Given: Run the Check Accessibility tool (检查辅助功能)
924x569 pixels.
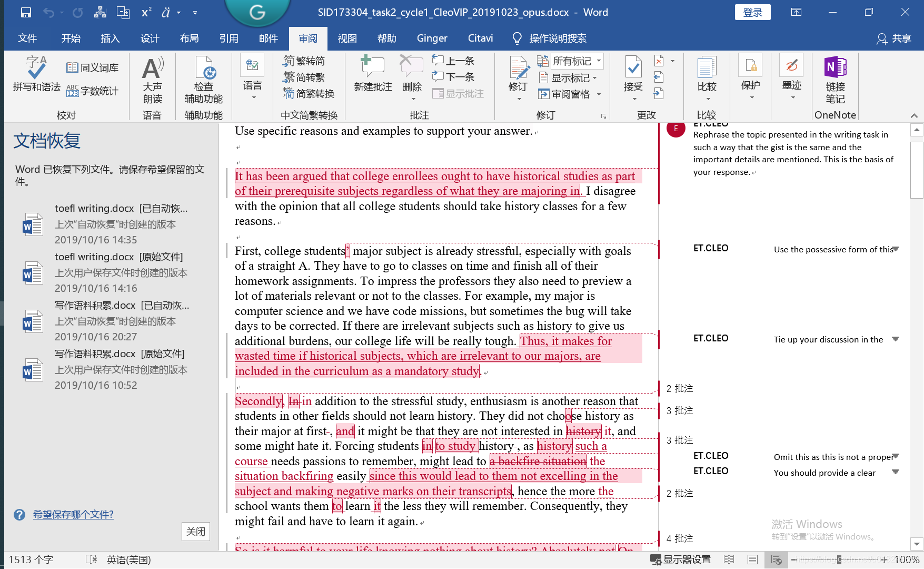Looking at the screenshot, I should (204, 80).
